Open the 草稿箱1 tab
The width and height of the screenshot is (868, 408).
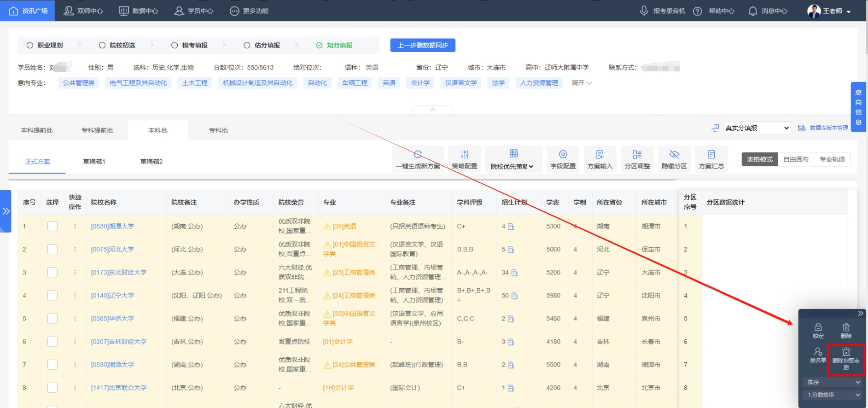coord(94,162)
